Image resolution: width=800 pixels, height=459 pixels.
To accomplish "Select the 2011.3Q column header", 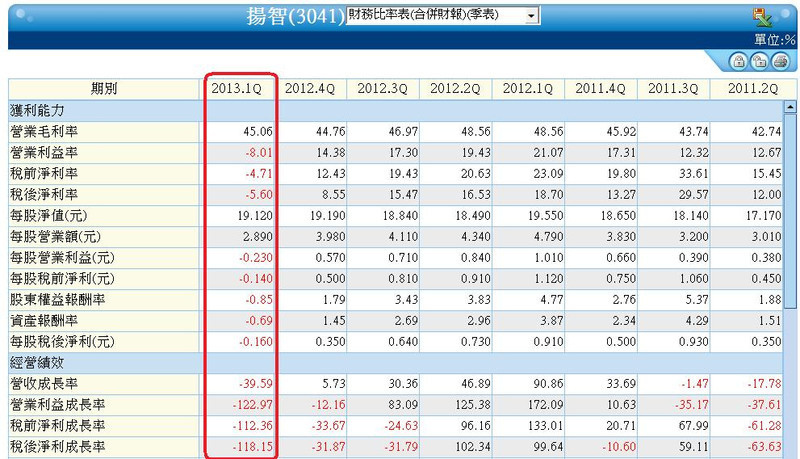I will pos(673,89).
